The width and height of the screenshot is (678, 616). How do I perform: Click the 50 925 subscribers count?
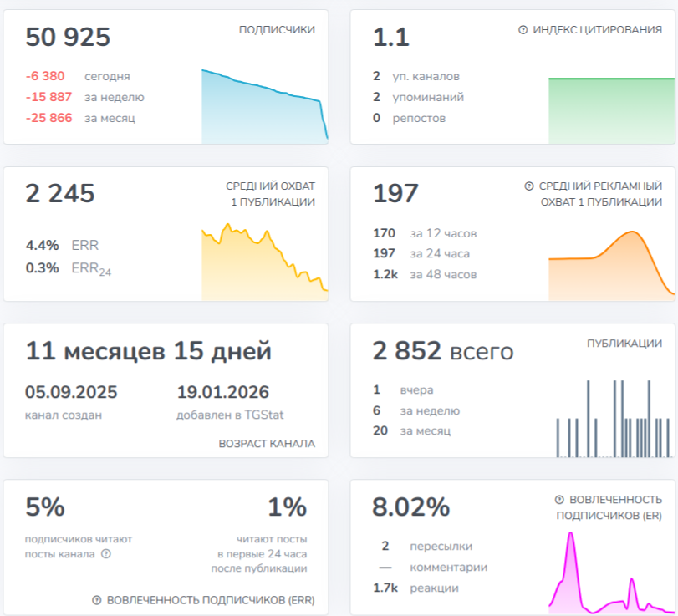[x=68, y=37]
